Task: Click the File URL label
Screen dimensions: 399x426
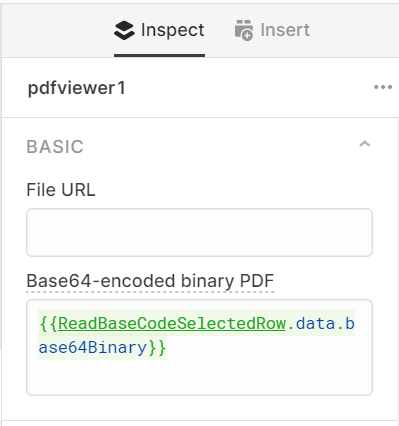Action: click(x=61, y=190)
